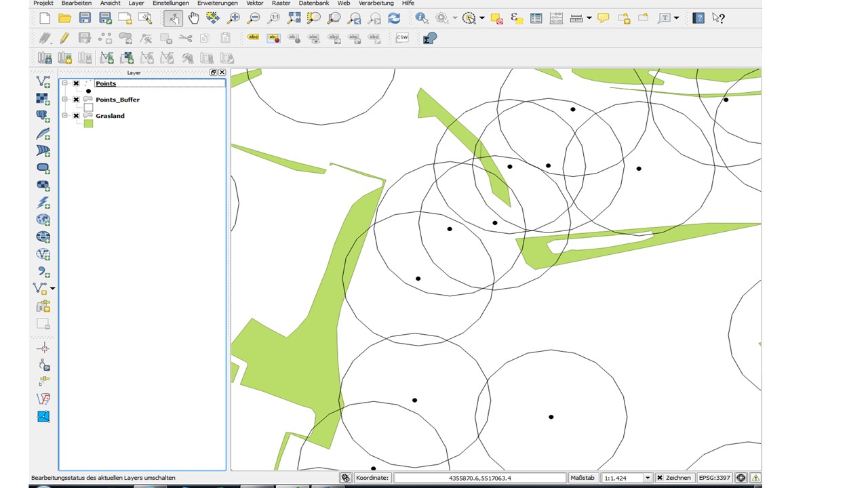
Task: Open new vector layer dropdown in sidebar
Action: tap(53, 289)
